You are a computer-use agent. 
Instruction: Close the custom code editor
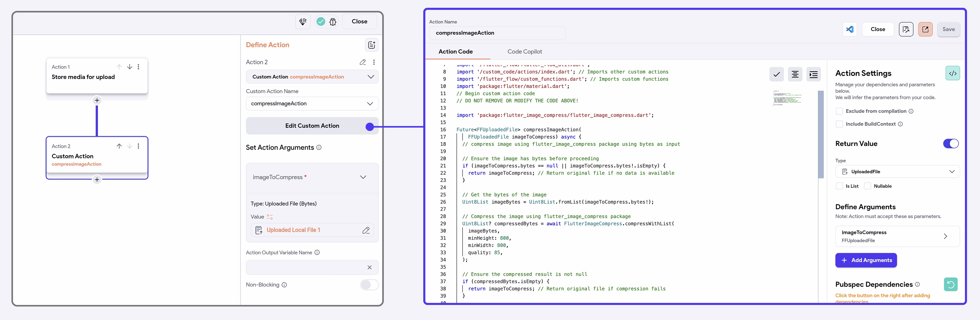878,29
